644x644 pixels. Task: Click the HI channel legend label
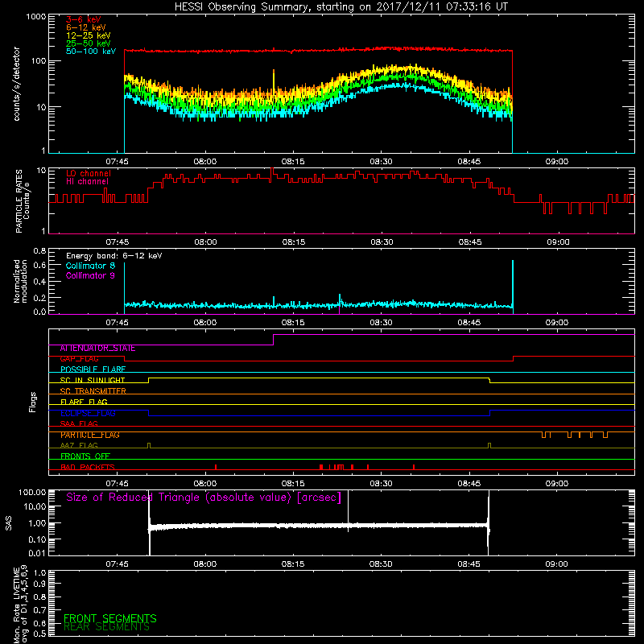point(88,182)
